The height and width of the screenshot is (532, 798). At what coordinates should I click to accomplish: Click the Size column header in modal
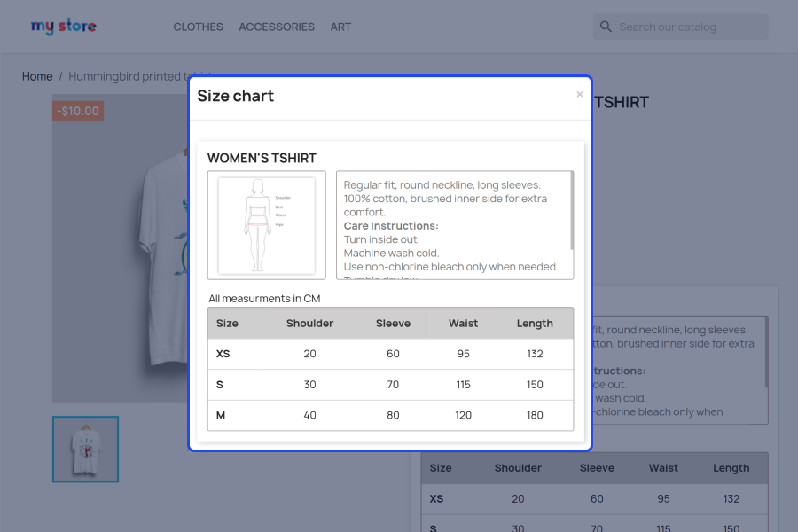(227, 324)
